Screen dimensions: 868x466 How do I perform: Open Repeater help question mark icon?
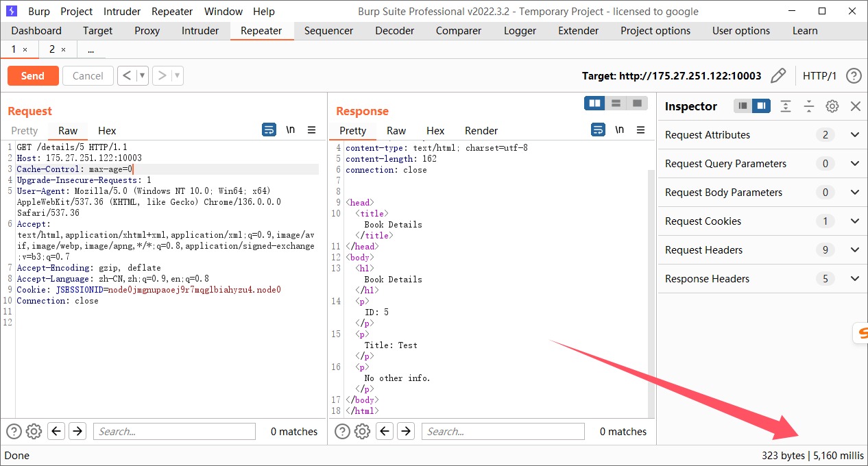pyautogui.click(x=853, y=76)
